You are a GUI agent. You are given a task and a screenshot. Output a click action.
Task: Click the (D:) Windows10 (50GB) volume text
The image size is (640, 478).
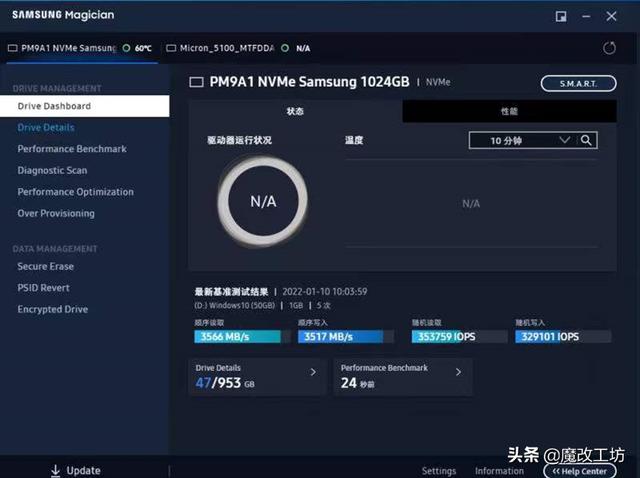(235, 305)
